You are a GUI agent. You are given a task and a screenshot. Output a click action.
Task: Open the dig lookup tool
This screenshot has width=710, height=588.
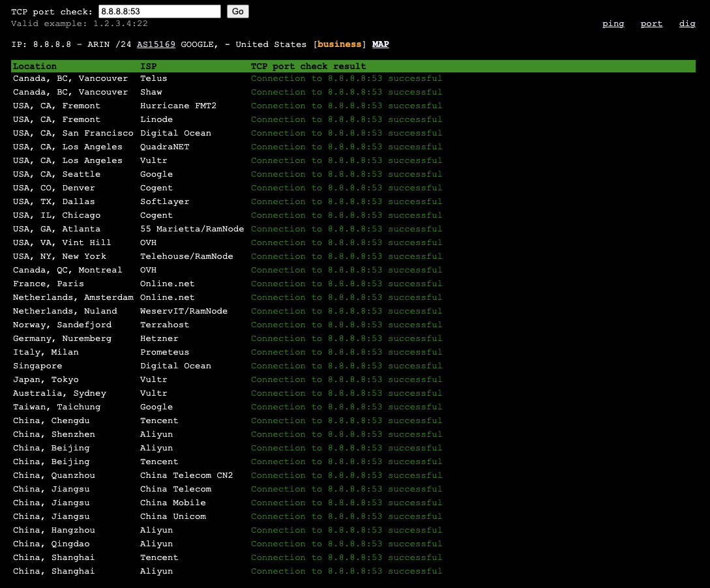pos(687,23)
